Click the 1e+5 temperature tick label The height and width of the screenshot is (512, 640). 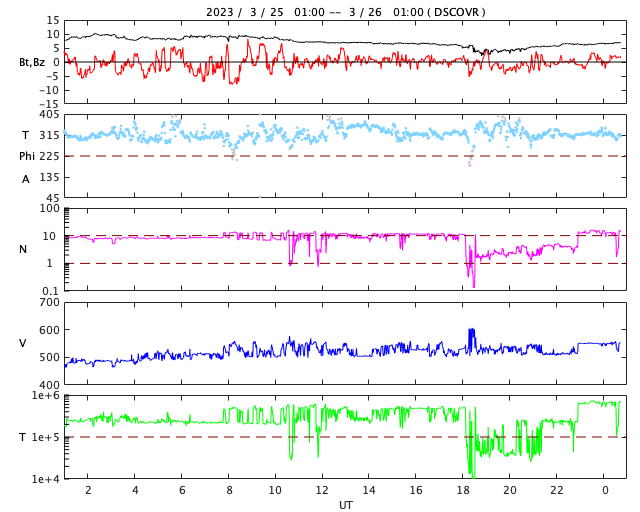point(45,437)
